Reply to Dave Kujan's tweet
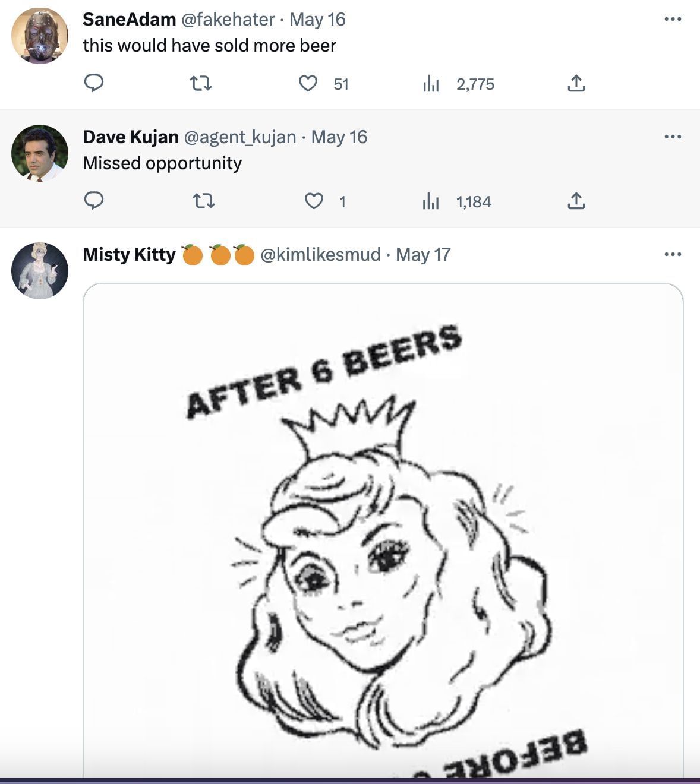Screen dimensions: 700x784 (94, 201)
